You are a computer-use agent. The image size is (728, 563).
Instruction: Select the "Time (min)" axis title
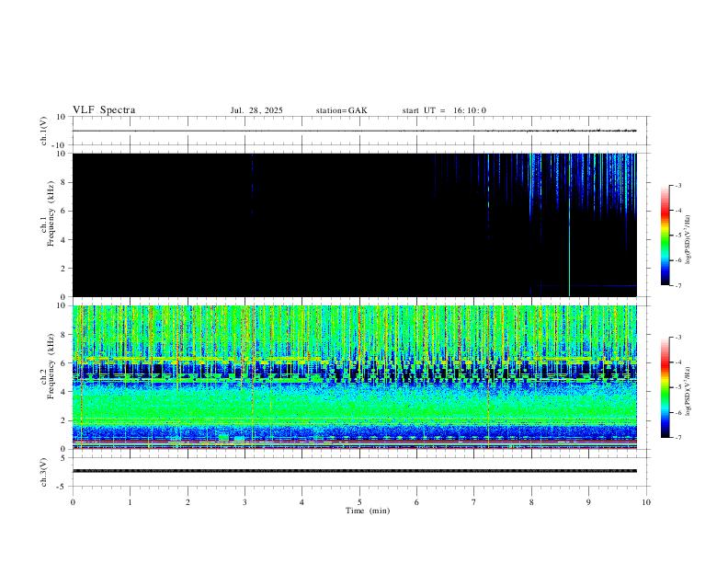click(368, 511)
